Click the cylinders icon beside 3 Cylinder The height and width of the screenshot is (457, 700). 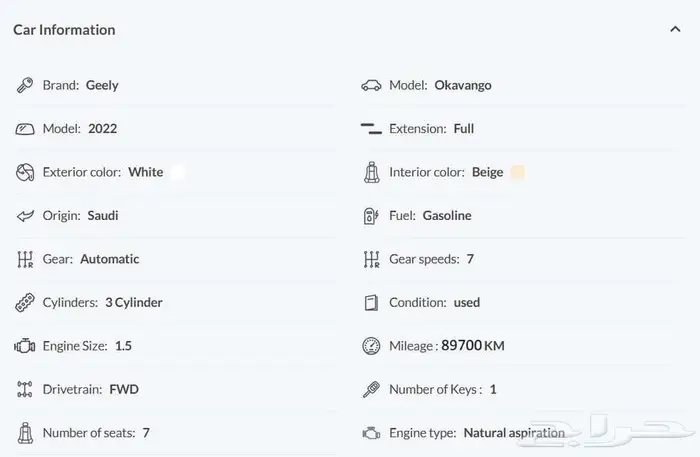click(25, 302)
